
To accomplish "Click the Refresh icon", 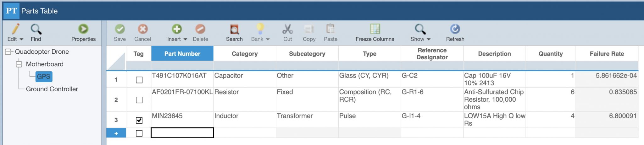I will (x=455, y=29).
